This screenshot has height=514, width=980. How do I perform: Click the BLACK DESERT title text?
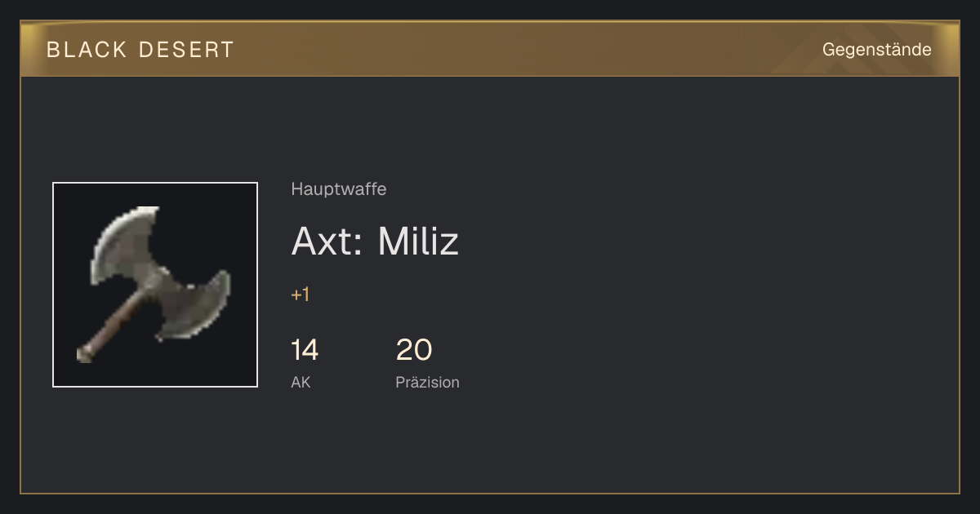coord(140,50)
